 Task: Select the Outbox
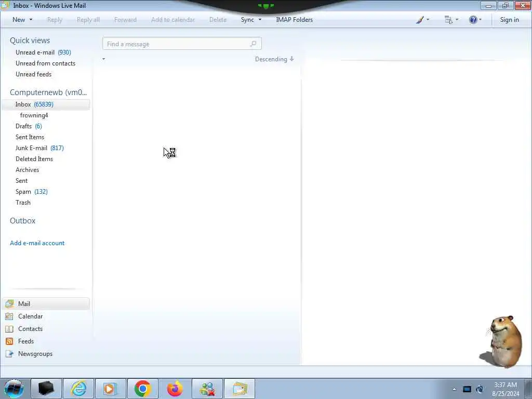(22, 220)
